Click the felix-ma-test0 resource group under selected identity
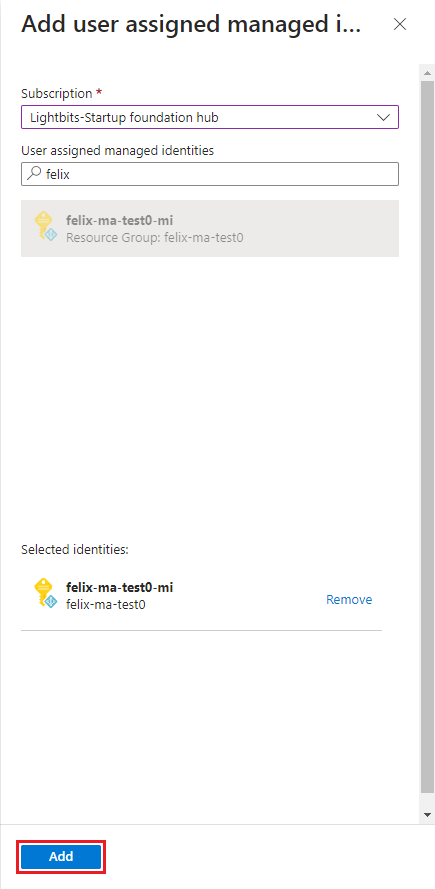 pos(106,605)
